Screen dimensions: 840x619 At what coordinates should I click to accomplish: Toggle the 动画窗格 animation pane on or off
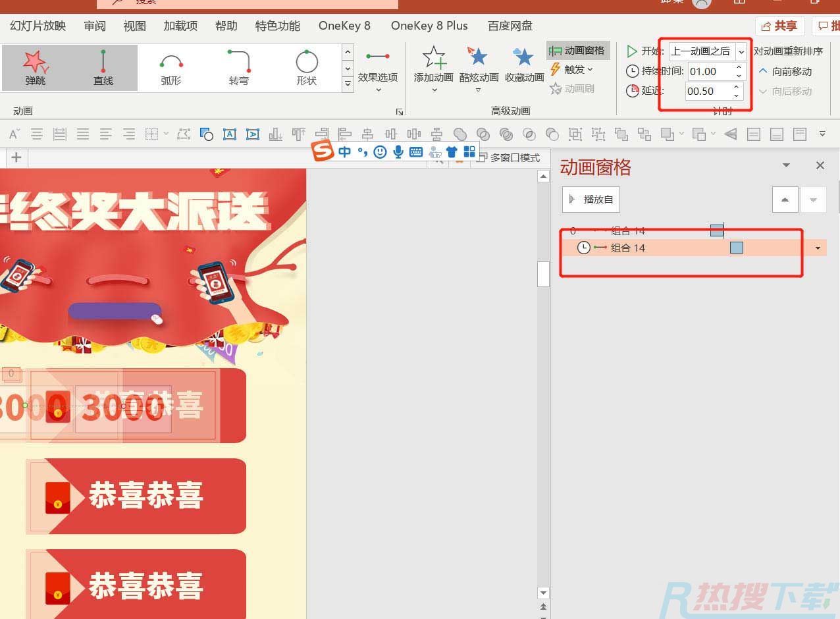(577, 49)
